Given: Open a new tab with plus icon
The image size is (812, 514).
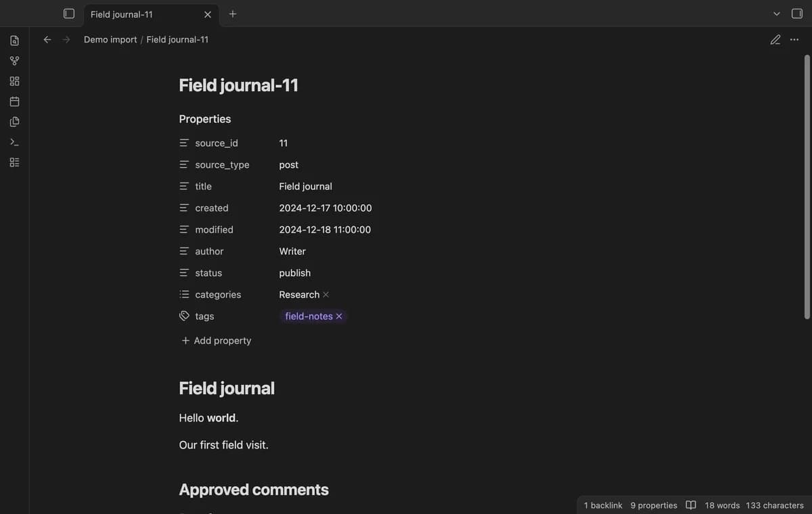Looking at the screenshot, I should [233, 14].
